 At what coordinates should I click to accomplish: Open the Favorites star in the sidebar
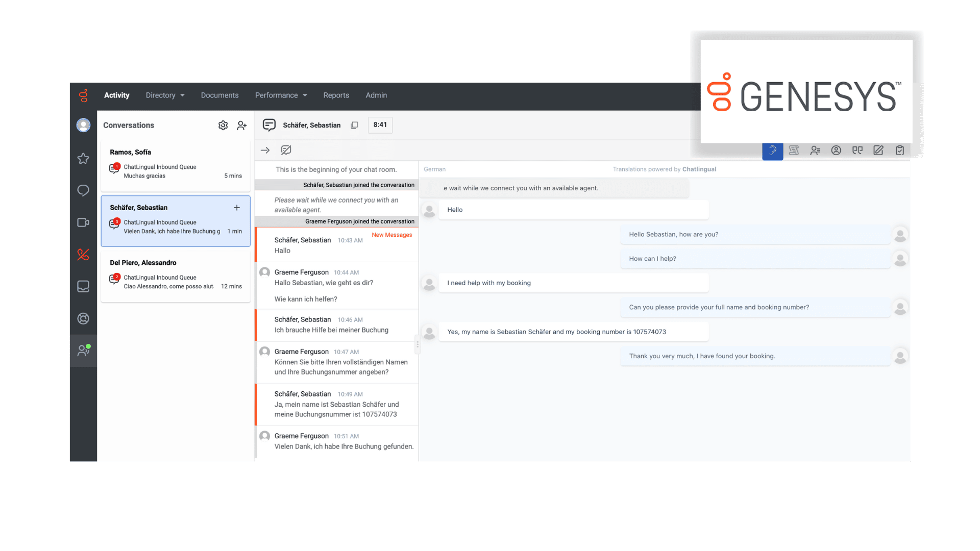click(83, 159)
